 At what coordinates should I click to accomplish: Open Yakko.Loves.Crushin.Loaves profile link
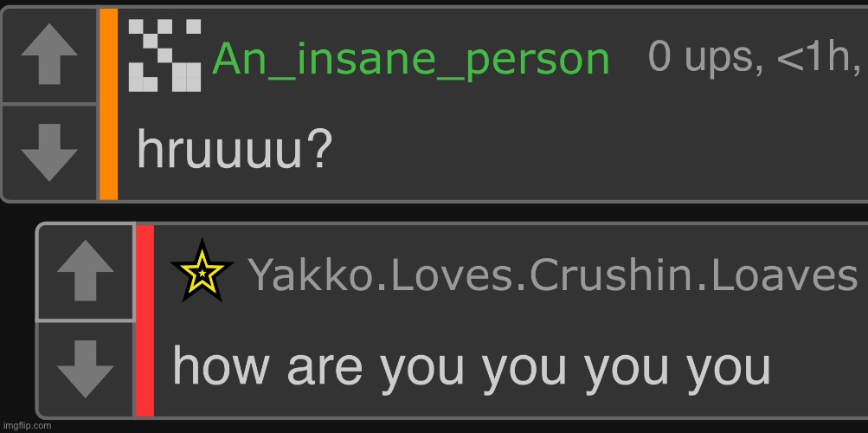tap(552, 275)
